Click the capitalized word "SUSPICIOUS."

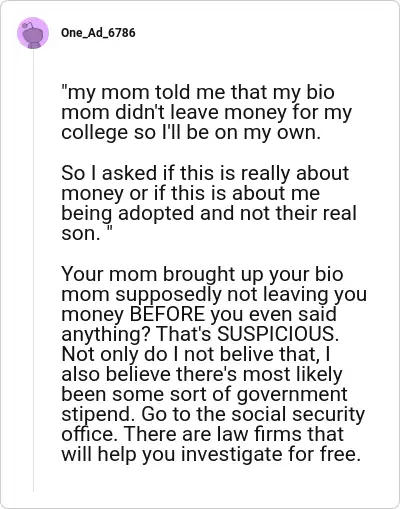click(278, 334)
